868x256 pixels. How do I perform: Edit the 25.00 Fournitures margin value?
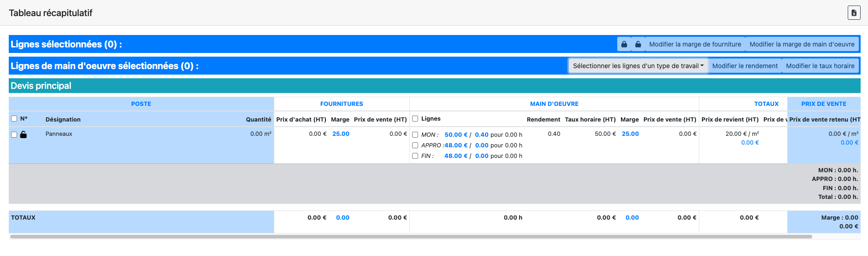[341, 134]
